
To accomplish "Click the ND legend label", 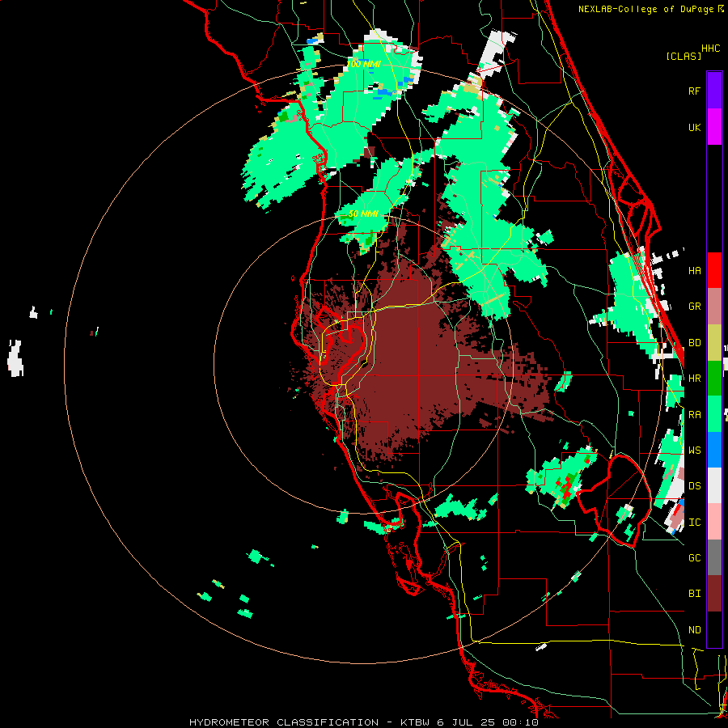I will (694, 629).
